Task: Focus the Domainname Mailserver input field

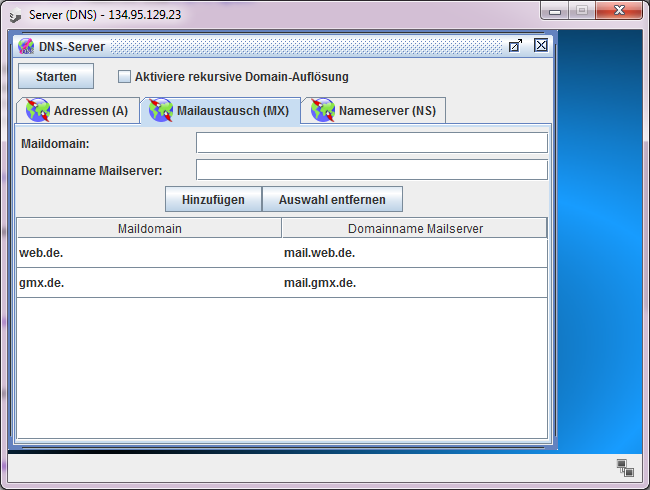Action: point(372,170)
